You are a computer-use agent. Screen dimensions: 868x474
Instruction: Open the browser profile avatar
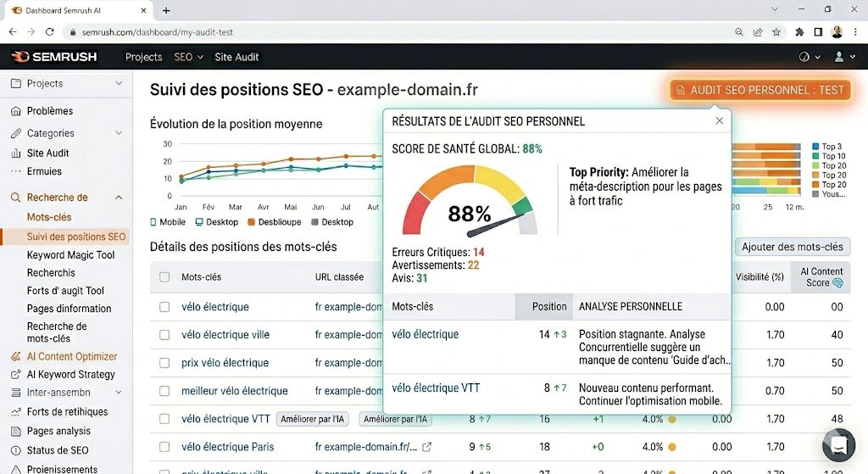point(837,32)
